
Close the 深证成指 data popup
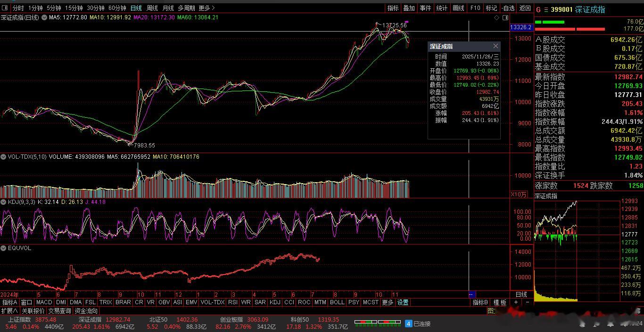tap(495, 46)
